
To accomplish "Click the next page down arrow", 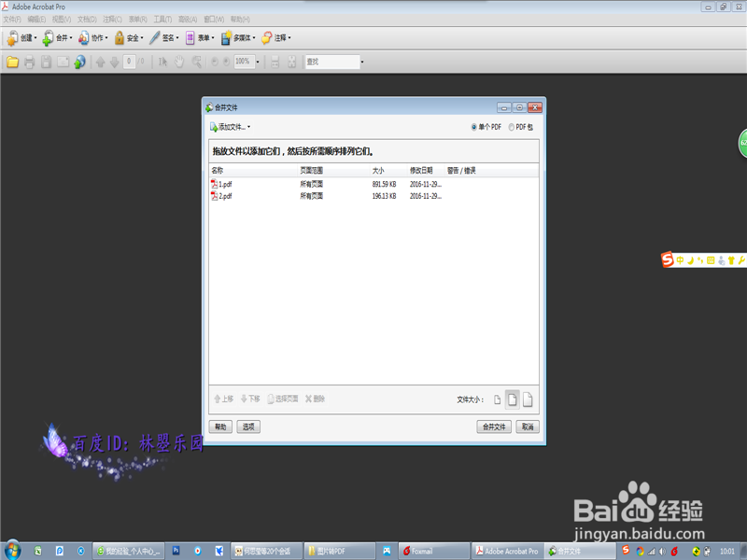I will click(114, 62).
